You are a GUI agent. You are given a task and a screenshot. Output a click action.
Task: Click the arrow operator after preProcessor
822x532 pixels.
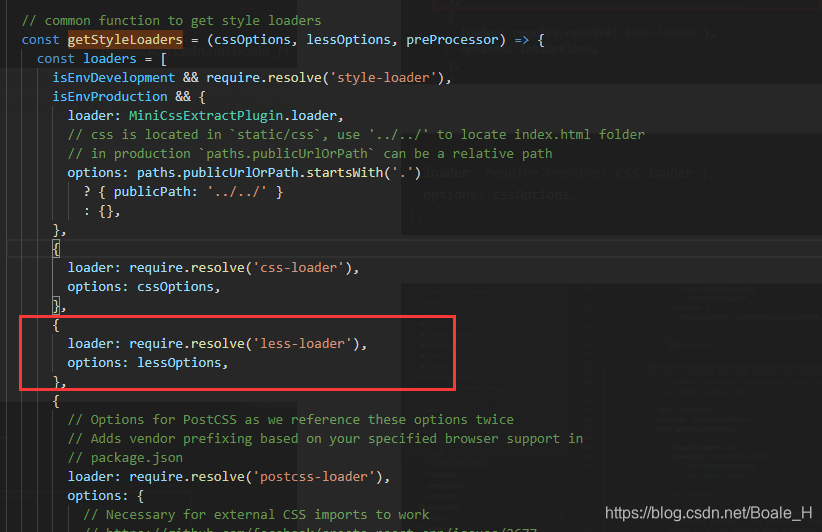[521, 40]
